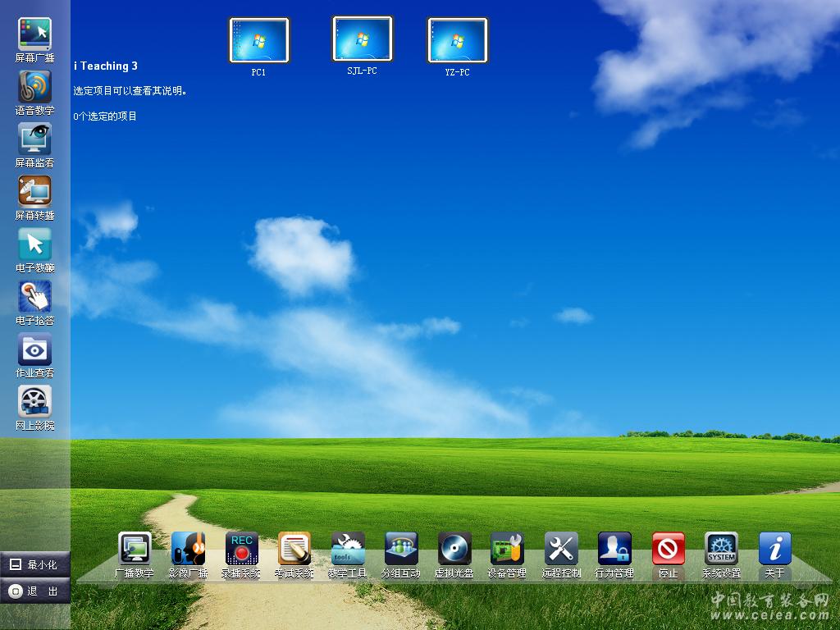Open 屏幕广播 screen broadcast icon
The height and width of the screenshot is (630, 840).
pos(34,34)
